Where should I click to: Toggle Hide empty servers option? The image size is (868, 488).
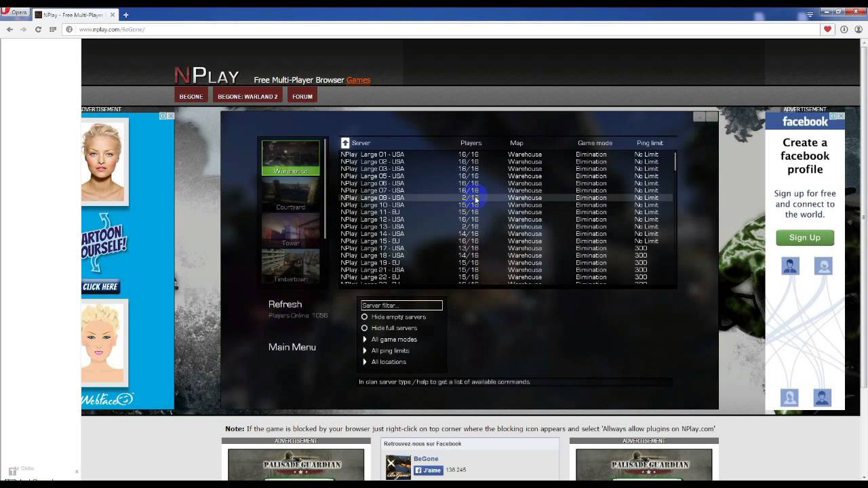(x=395, y=317)
